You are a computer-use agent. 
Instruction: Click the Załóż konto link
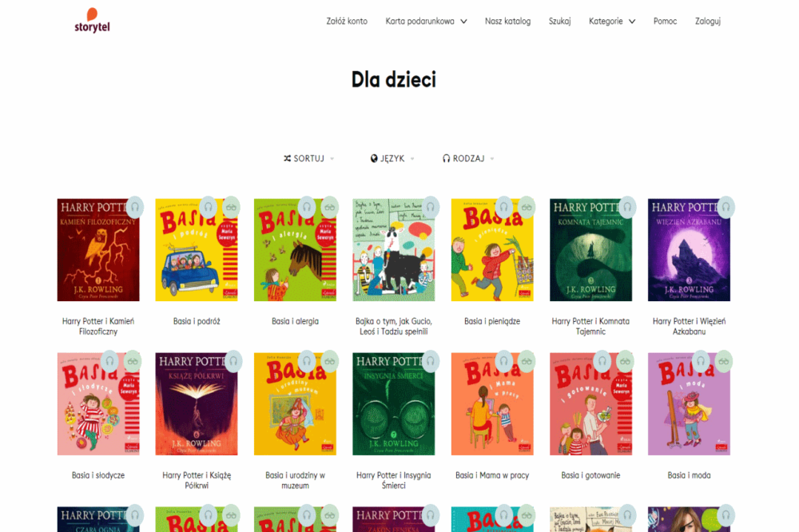click(x=347, y=22)
